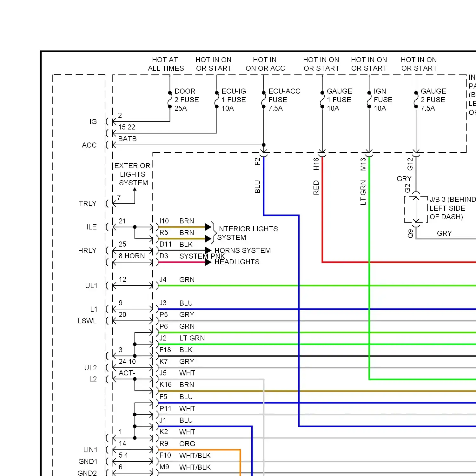Click the LIN1 terminal label
Image resolution: width=476 pixels, height=476 pixels.
[90, 450]
